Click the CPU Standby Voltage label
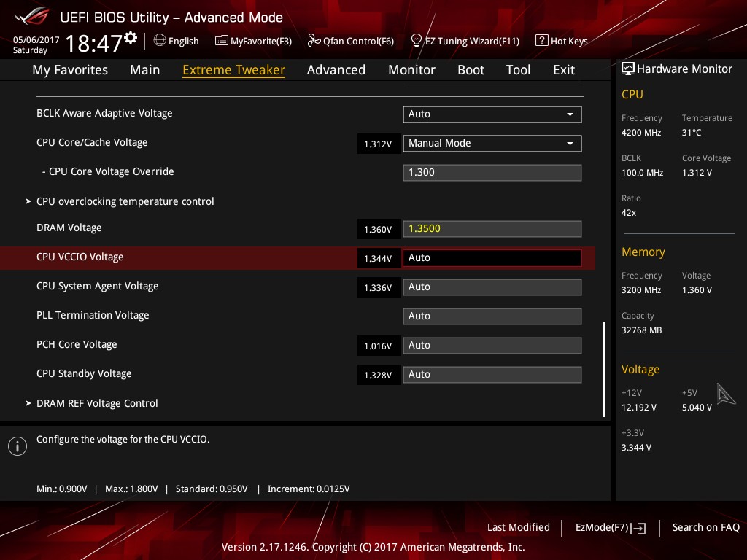The height and width of the screenshot is (560, 747). coord(84,373)
